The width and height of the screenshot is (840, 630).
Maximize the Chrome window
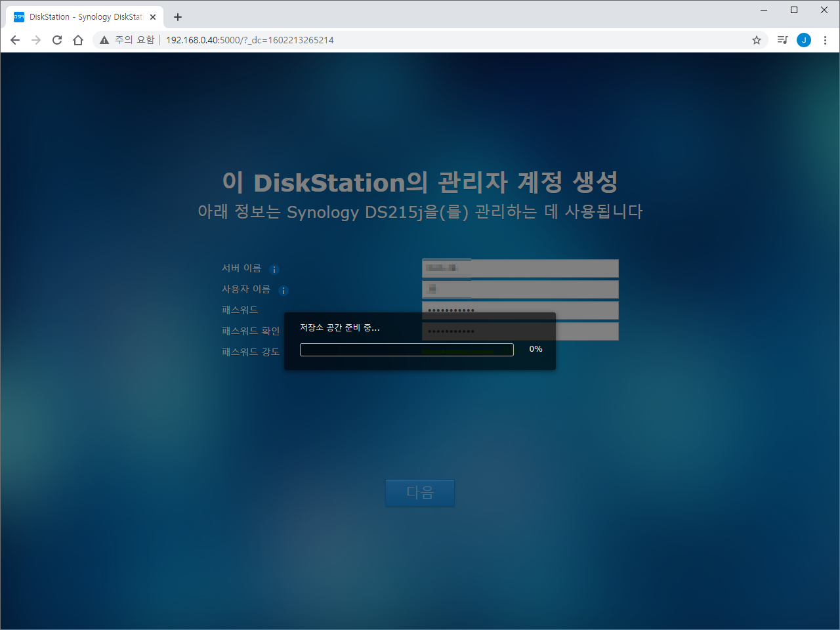coord(794,10)
